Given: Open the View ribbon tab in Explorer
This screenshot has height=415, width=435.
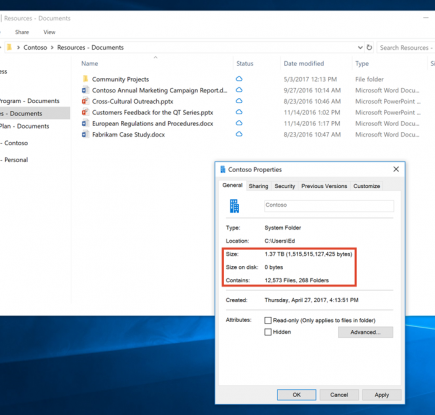Looking at the screenshot, I should (x=49, y=32).
